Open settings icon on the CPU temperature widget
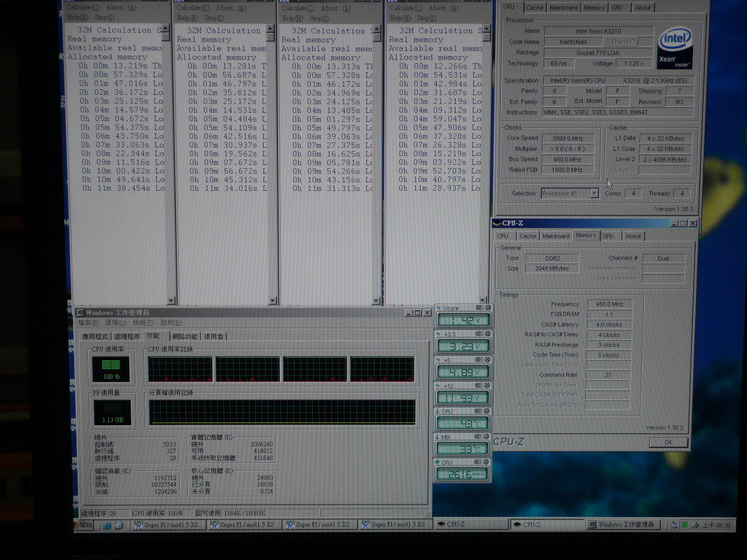Screen dimensions: 747x560 (x=479, y=411)
